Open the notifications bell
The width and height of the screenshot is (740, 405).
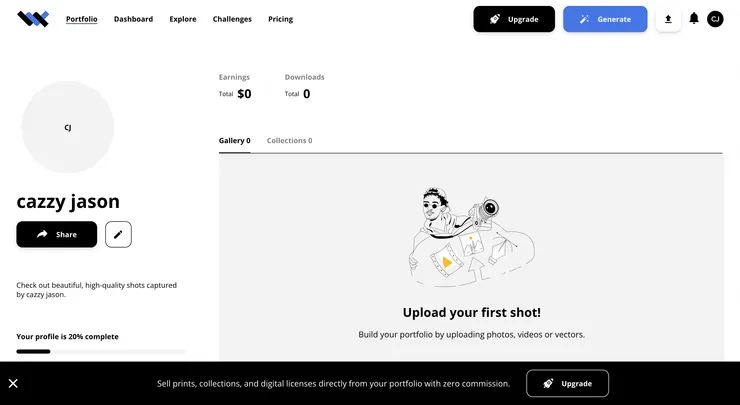(x=694, y=19)
